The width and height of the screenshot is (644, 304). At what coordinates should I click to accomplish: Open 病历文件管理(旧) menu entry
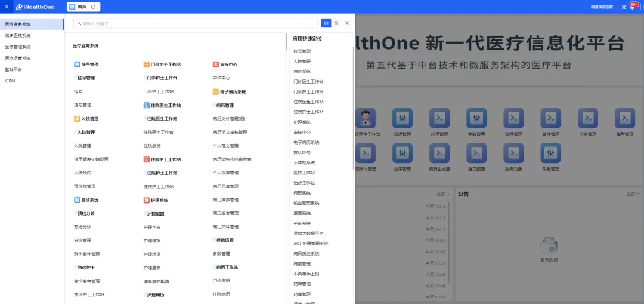pyautogui.click(x=229, y=119)
